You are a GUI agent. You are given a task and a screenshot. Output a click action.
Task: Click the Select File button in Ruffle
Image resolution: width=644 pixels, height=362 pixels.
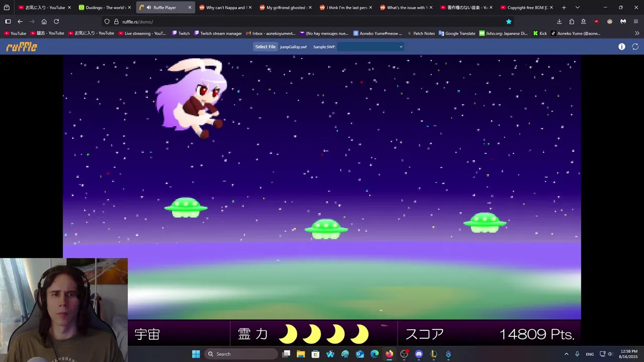coord(265,47)
